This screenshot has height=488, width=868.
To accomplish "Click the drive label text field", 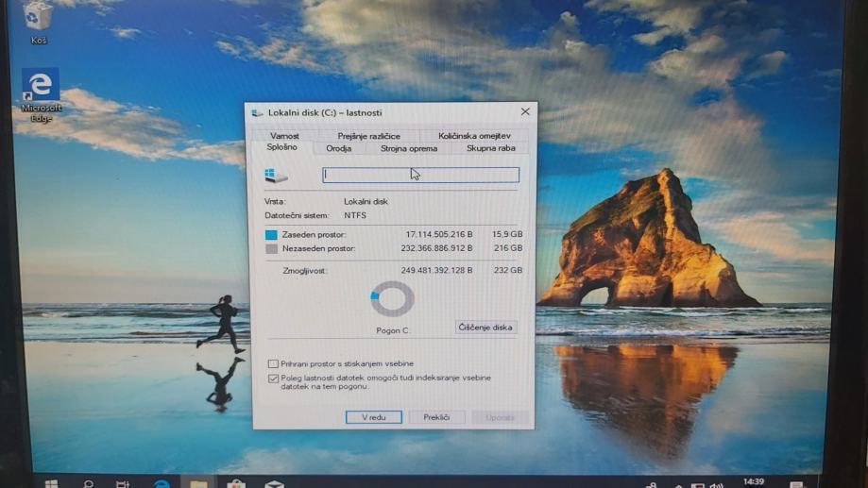I will [x=420, y=175].
